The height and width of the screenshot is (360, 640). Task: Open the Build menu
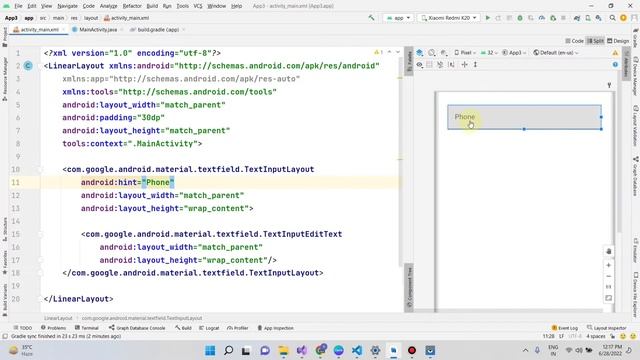[x=152, y=6]
